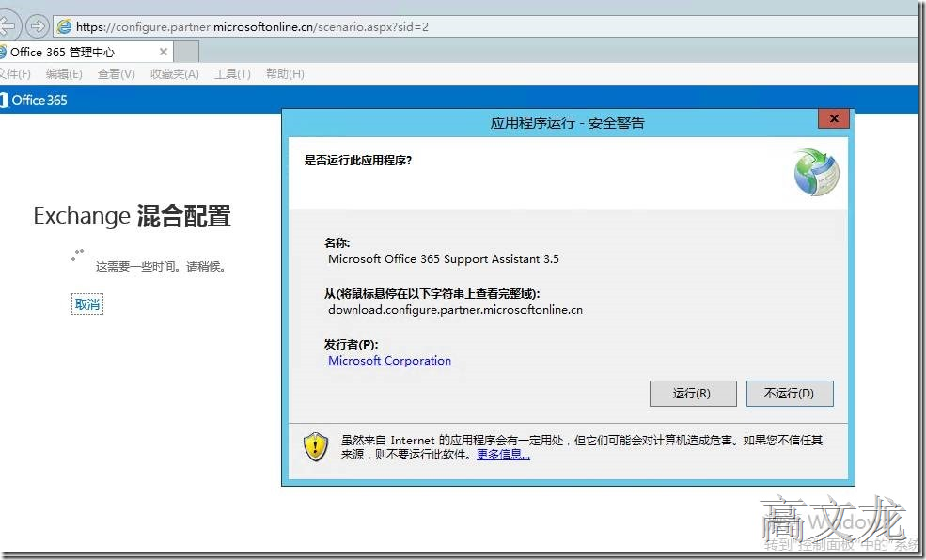
Task: Open a new blank browser tab
Action: 186,52
